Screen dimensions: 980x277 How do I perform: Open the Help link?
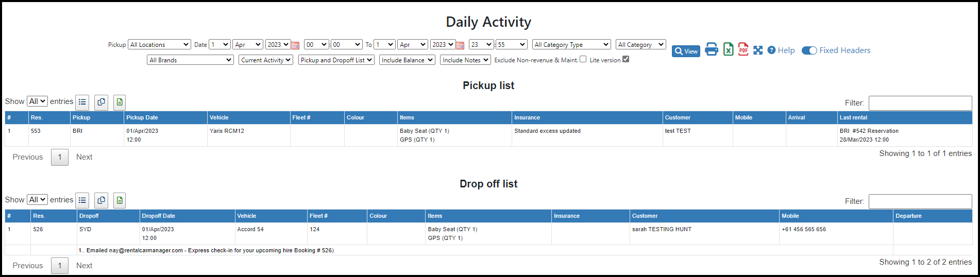pyautogui.click(x=781, y=50)
